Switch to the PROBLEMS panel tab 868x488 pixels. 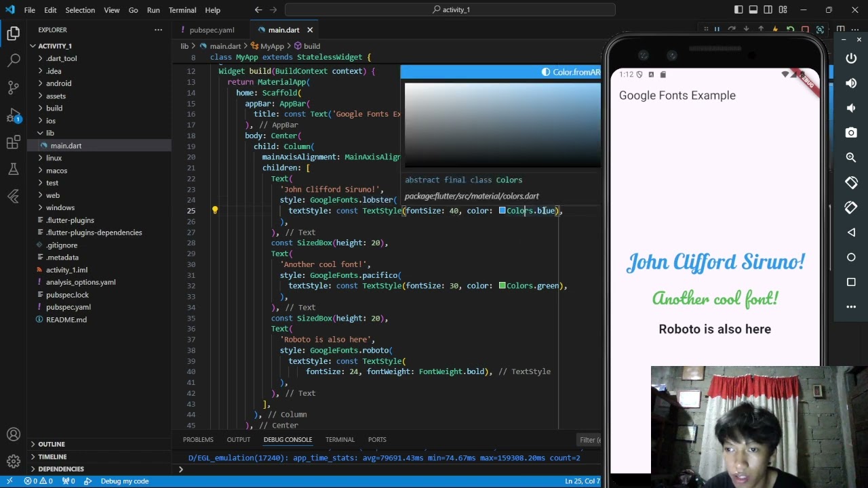click(x=198, y=440)
